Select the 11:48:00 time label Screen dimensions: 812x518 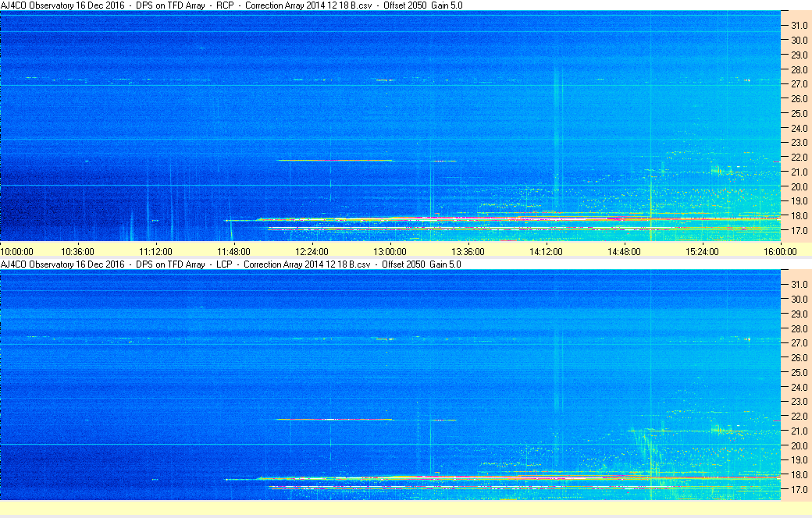(233, 252)
